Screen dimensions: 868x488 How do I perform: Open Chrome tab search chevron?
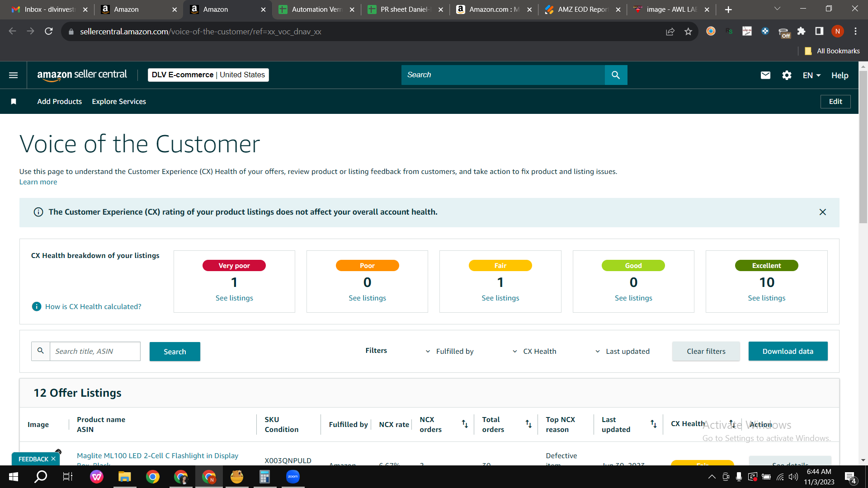coord(777,9)
